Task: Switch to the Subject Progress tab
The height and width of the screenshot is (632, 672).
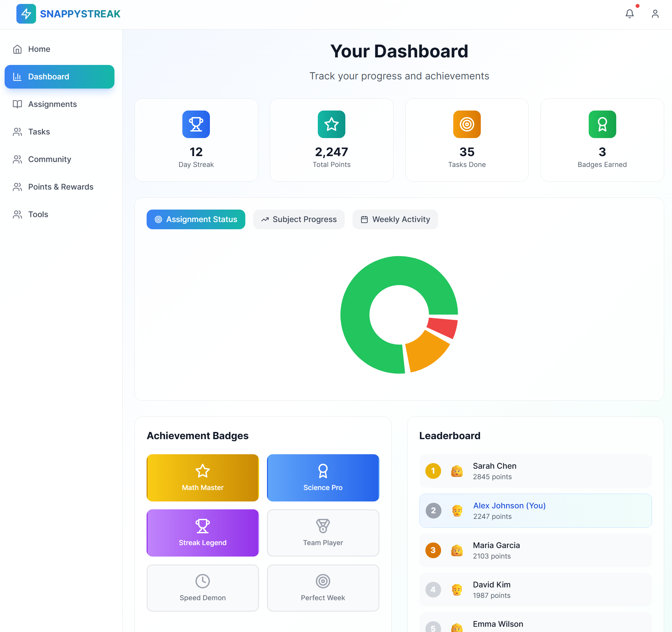Action: (299, 219)
